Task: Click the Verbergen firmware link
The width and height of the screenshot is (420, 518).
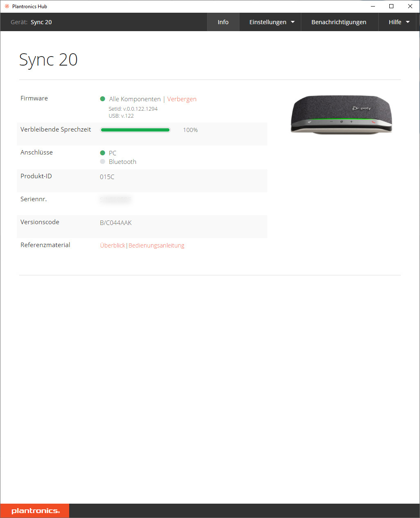Action: [182, 99]
